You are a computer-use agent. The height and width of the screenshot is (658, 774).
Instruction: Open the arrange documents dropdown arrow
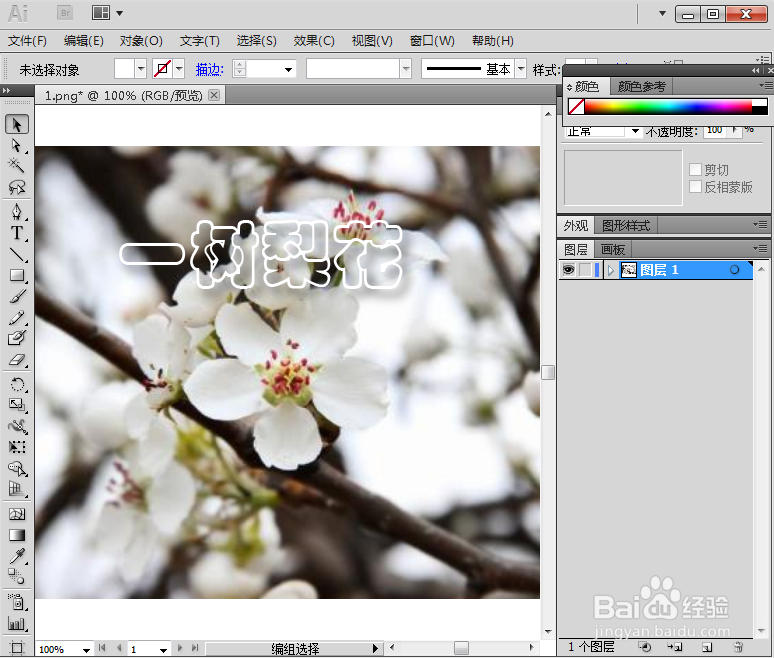tap(119, 13)
